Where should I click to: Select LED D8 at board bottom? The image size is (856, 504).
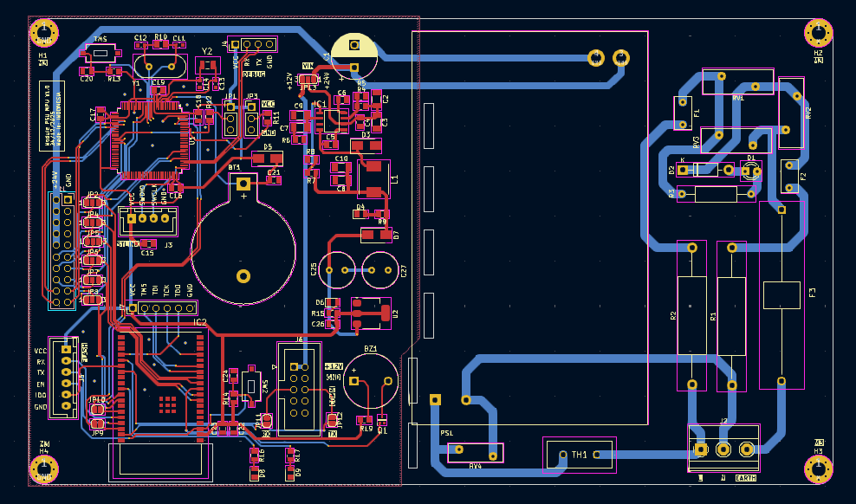255,474
